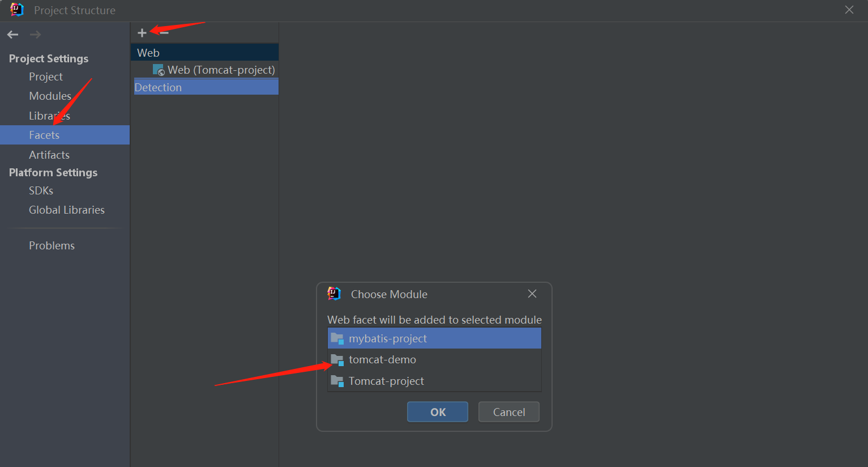
Task: Confirm module selection with OK
Action: point(438,412)
